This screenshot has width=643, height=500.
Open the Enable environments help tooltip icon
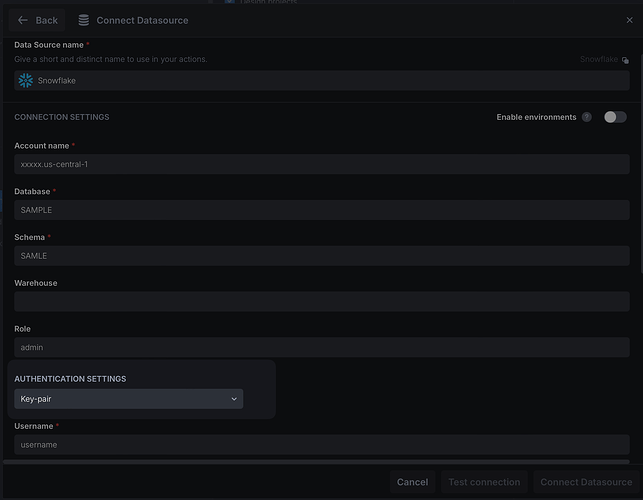[587, 117]
